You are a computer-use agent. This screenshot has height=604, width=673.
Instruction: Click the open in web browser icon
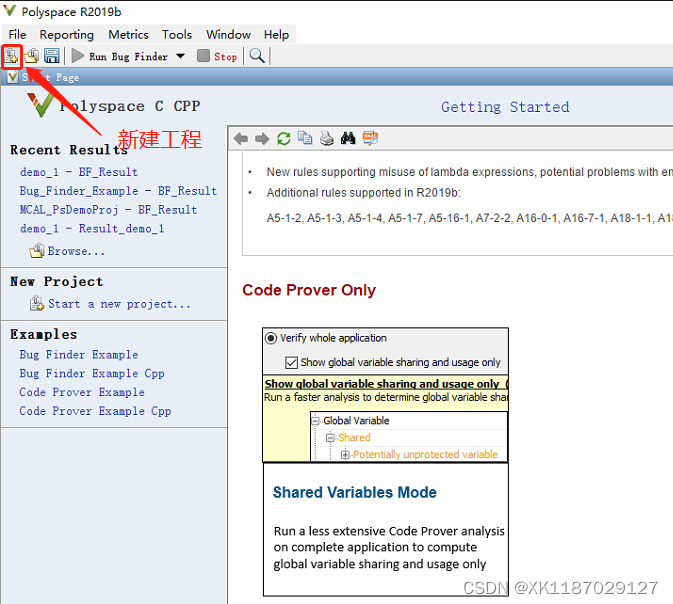coord(370,138)
